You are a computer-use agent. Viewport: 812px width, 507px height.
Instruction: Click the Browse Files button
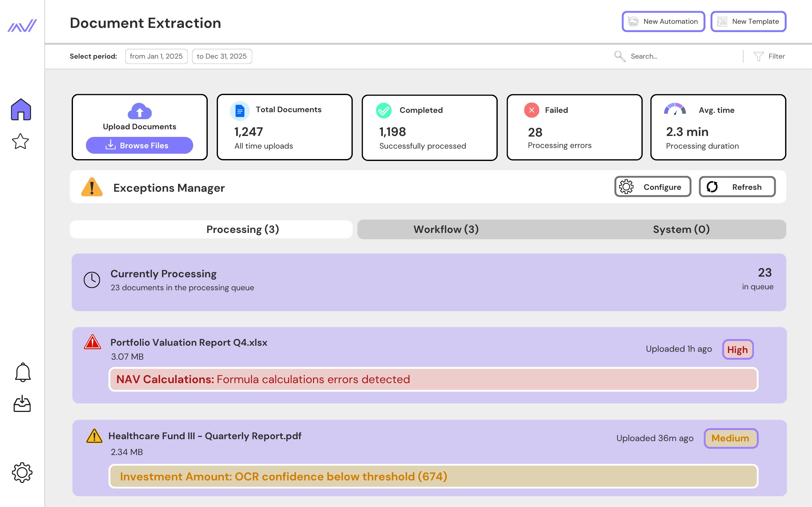click(140, 145)
